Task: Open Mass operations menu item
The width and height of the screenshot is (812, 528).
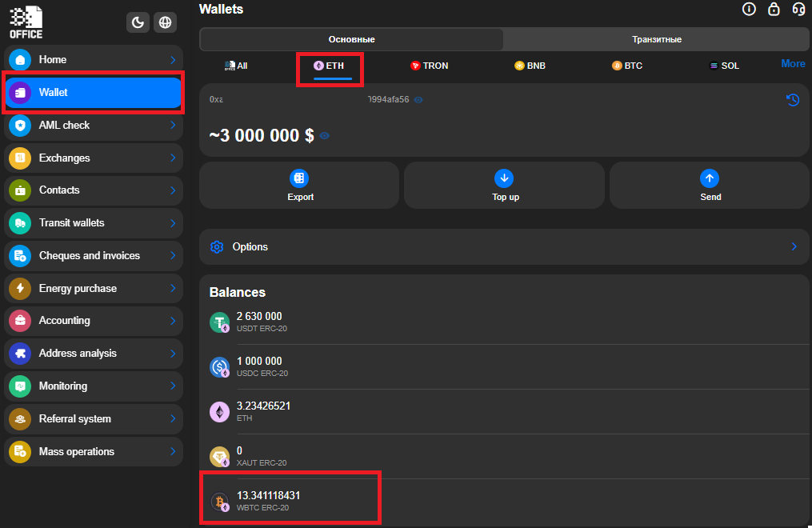Action: (94, 451)
